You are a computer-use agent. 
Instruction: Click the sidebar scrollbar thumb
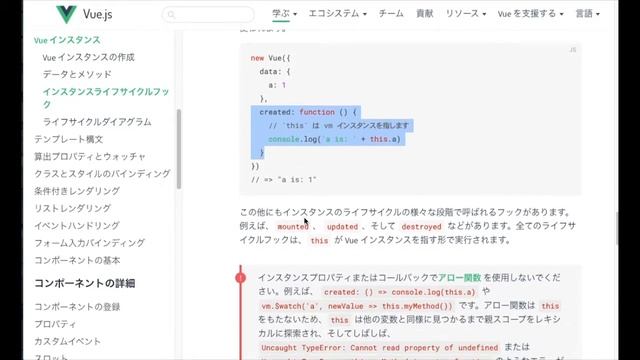click(179, 149)
